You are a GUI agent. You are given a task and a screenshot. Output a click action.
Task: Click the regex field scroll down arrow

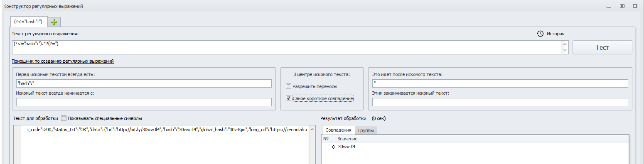pos(565,51)
